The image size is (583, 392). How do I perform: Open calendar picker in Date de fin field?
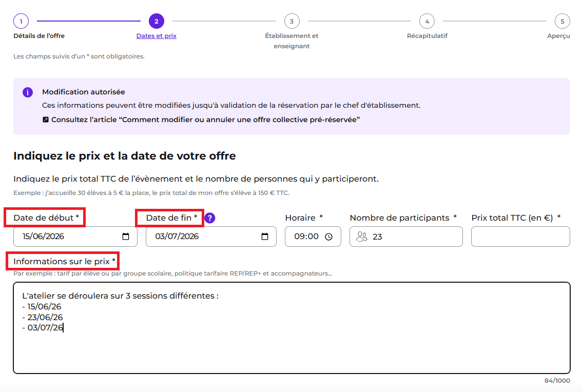point(265,237)
